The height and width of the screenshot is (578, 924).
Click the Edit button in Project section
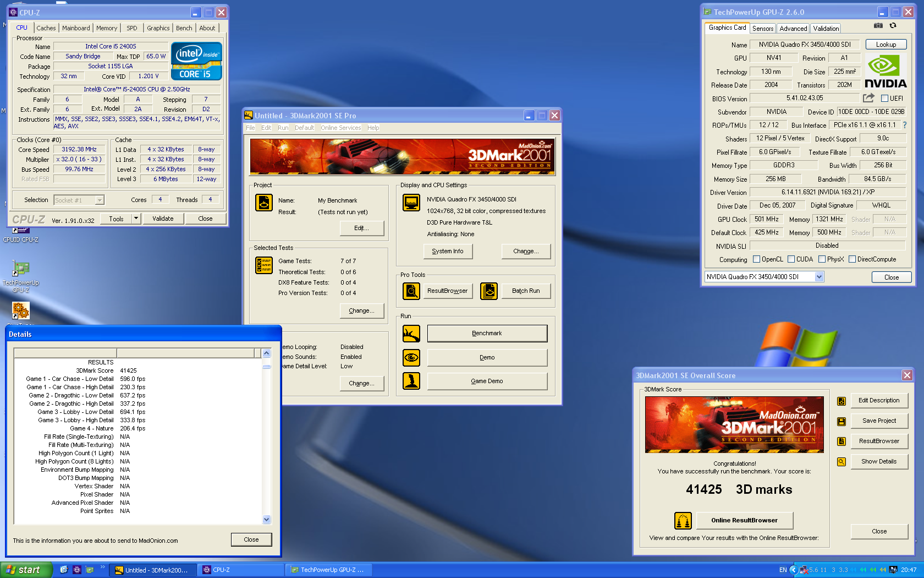tap(362, 228)
